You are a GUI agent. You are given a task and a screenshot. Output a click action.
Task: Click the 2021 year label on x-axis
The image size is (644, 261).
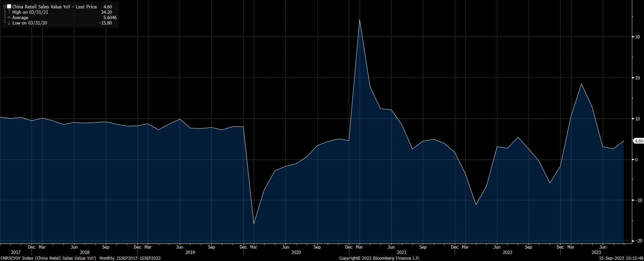[401, 252]
